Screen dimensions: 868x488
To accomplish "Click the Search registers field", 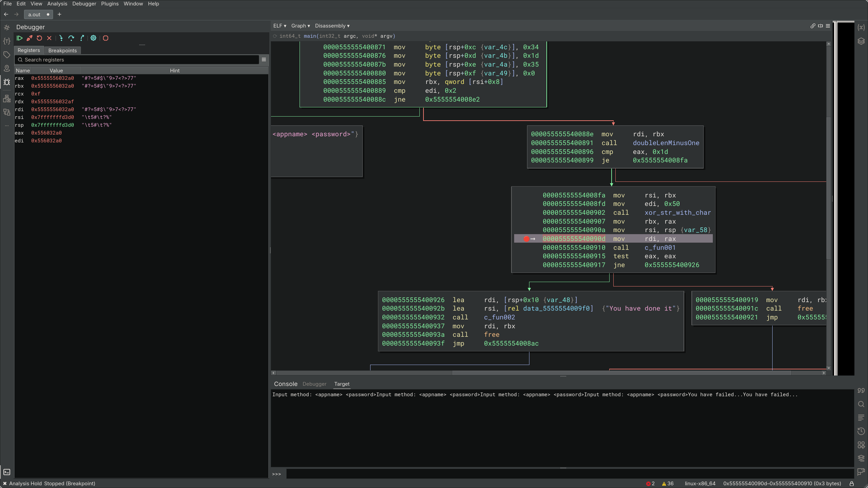I will tap(139, 60).
